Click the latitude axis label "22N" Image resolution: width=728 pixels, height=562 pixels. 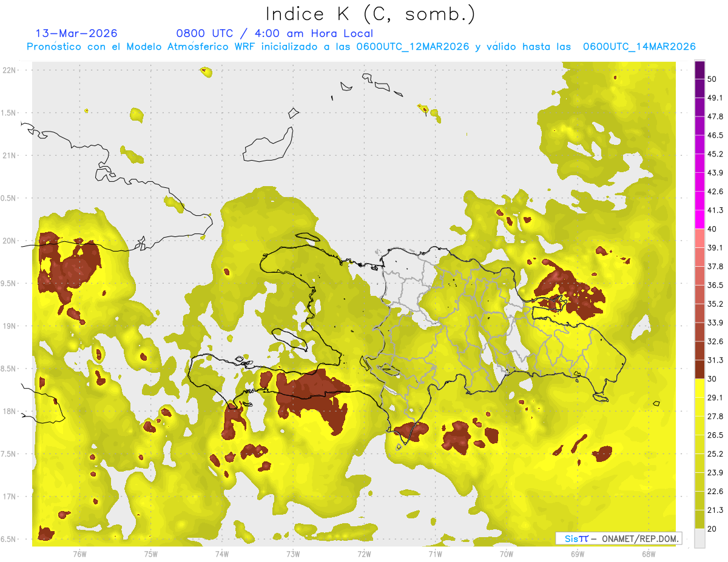click(10, 70)
